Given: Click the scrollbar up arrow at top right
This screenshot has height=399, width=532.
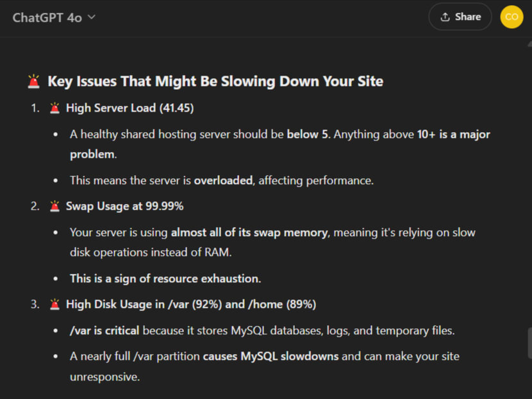Looking at the screenshot, I should click(529, 44).
